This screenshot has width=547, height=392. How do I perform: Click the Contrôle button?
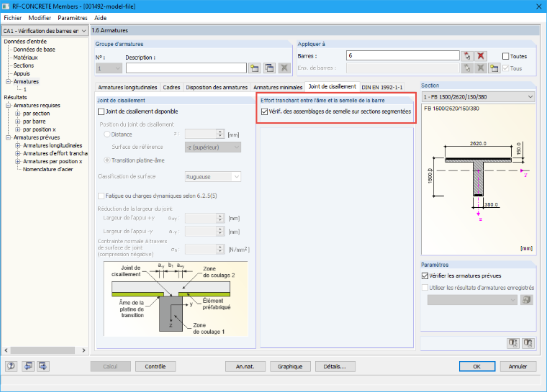click(155, 367)
